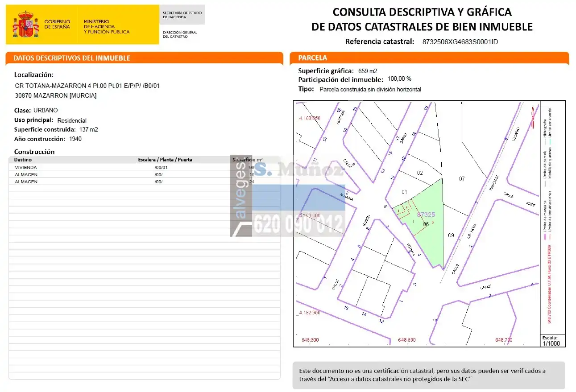Click the 'JOSE' street label on the map
The height and width of the screenshot is (392, 576).
coord(530,203)
